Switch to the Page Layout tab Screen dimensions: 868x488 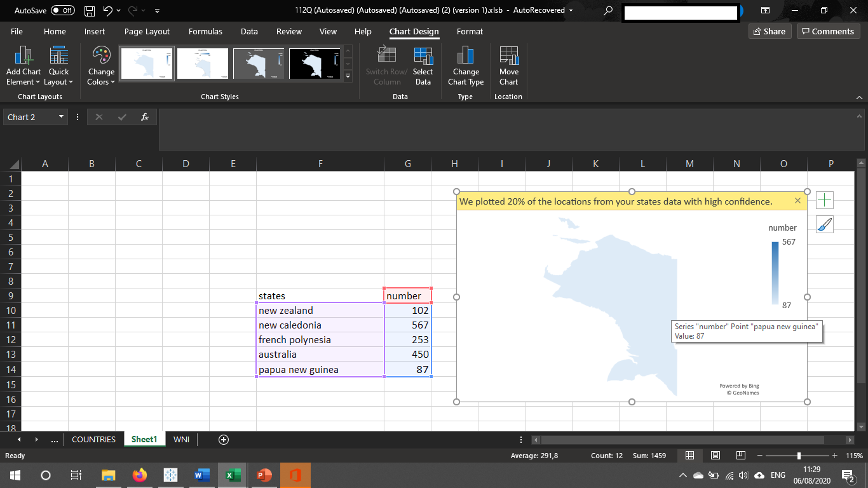pyautogui.click(x=147, y=31)
